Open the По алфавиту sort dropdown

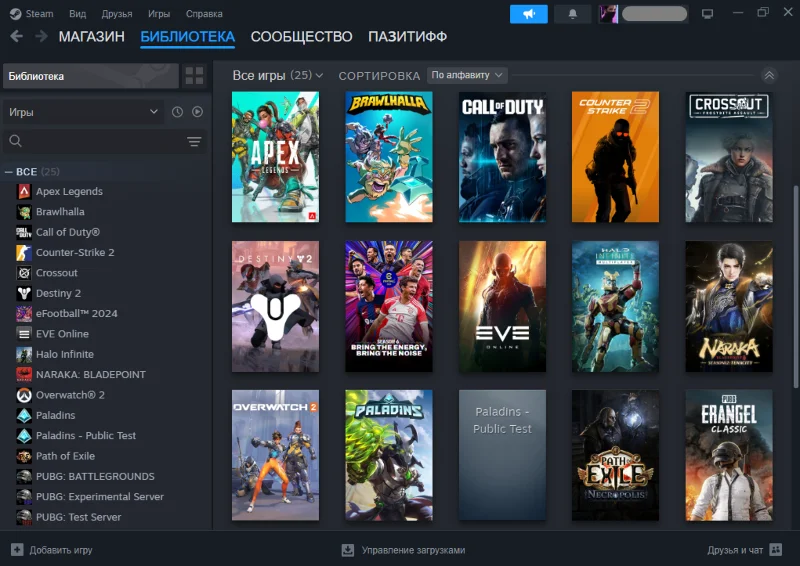click(x=467, y=76)
